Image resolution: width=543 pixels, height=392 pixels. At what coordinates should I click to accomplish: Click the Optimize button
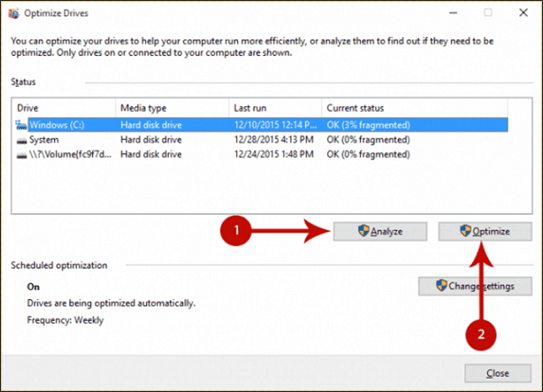click(x=485, y=232)
